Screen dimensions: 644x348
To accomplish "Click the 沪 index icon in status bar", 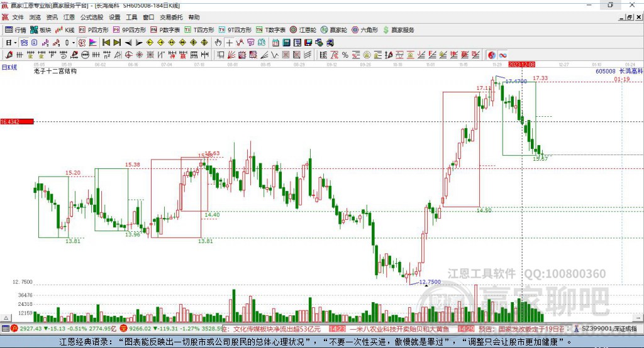I will click(x=14, y=329).
